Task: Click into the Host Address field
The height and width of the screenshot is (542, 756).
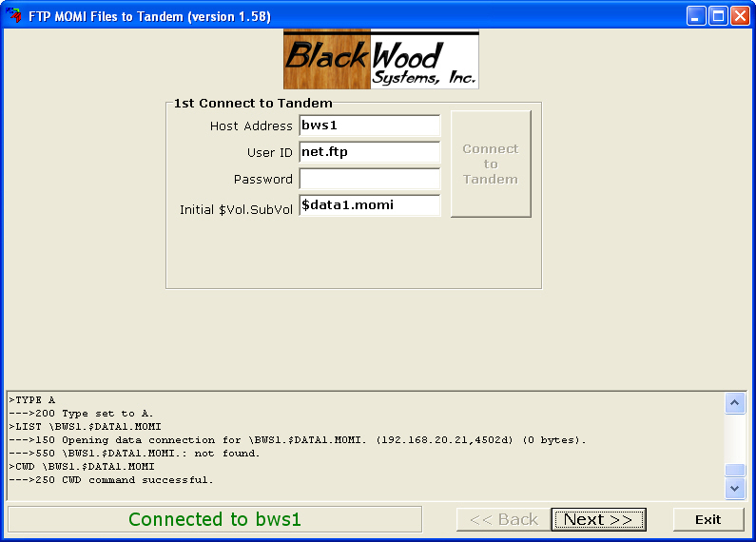Action: (369, 126)
